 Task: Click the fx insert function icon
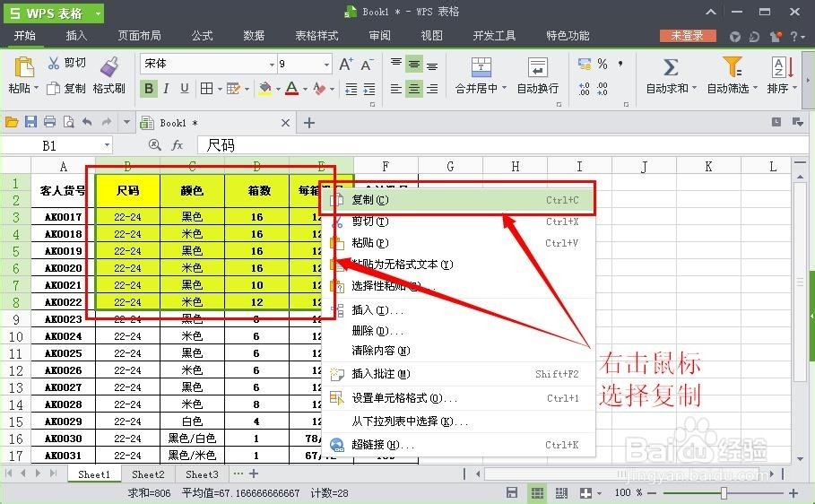point(178,145)
